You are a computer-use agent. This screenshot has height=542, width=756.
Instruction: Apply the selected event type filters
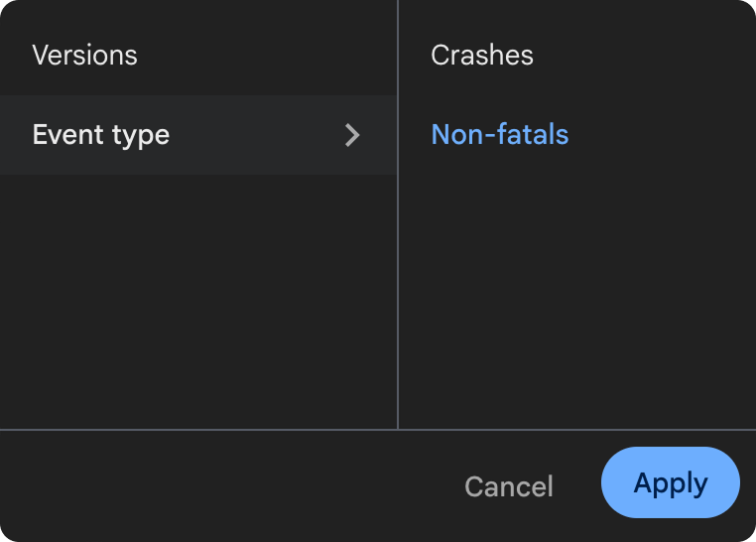tap(671, 482)
